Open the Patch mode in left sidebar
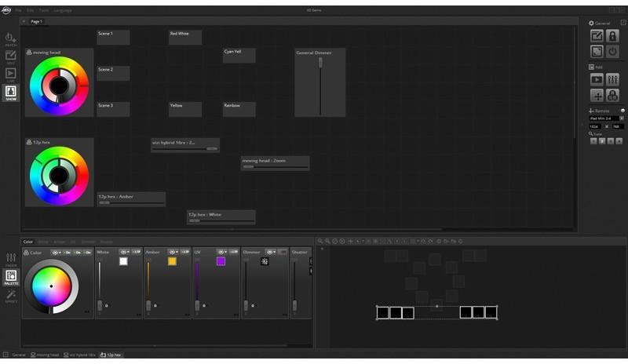 tap(10, 38)
